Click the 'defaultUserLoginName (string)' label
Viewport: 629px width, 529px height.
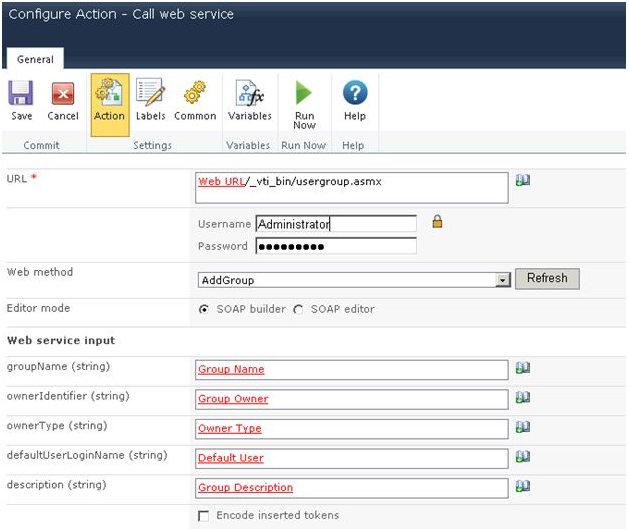pyautogui.click(x=87, y=455)
